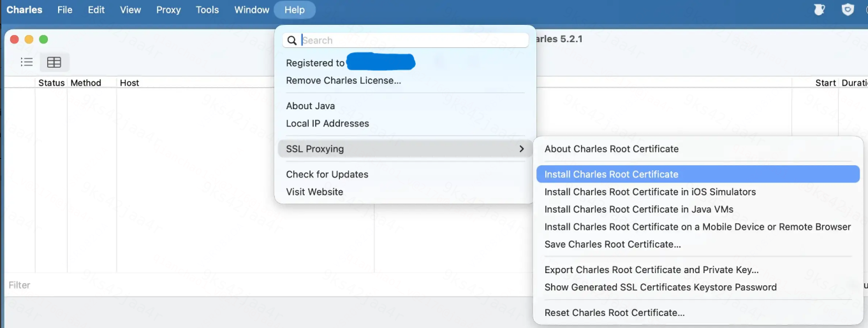The height and width of the screenshot is (328, 868).
Task: Maximize the Charles window with green button
Action: pyautogui.click(x=43, y=40)
